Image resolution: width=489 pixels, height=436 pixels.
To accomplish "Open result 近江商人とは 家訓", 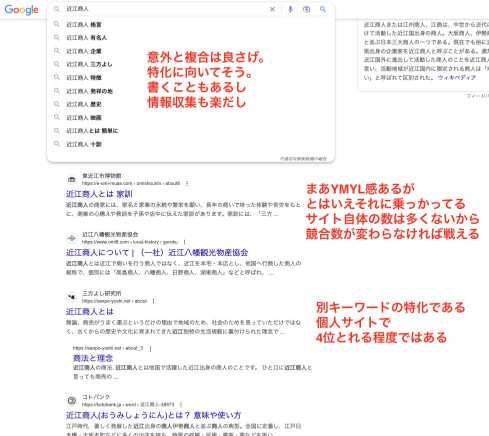I will [x=99, y=194].
